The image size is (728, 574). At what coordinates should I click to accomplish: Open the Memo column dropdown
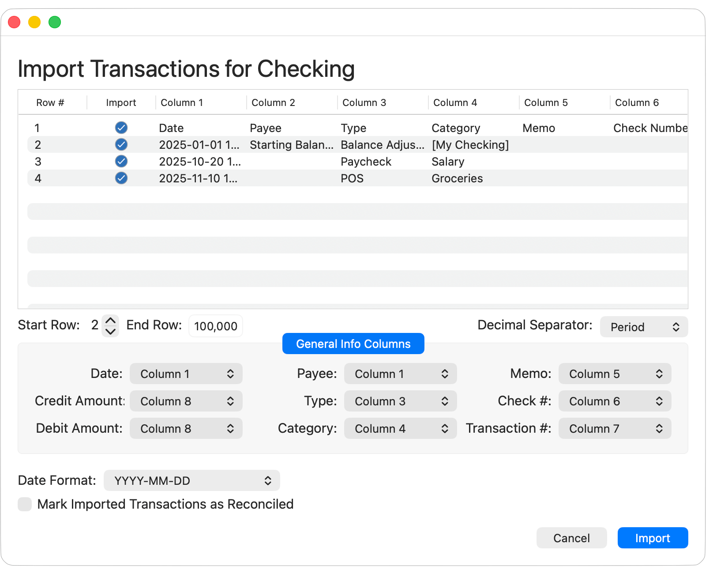614,374
